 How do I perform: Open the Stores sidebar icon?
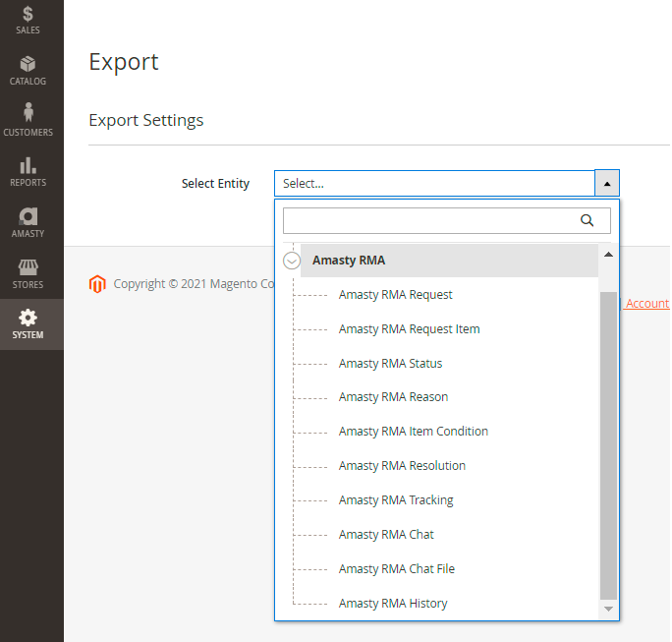tap(28, 267)
